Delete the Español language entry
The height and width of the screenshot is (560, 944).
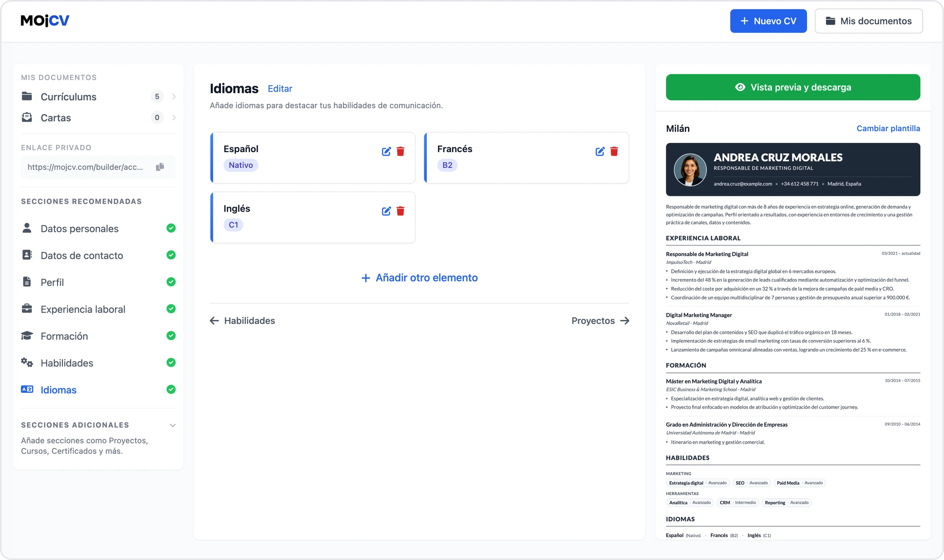[400, 151]
